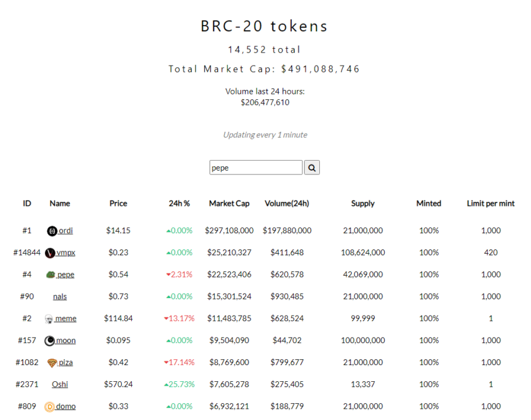Sort by the Volume(24h) column header
Image resolution: width=531 pixels, height=420 pixels.
coord(287,204)
